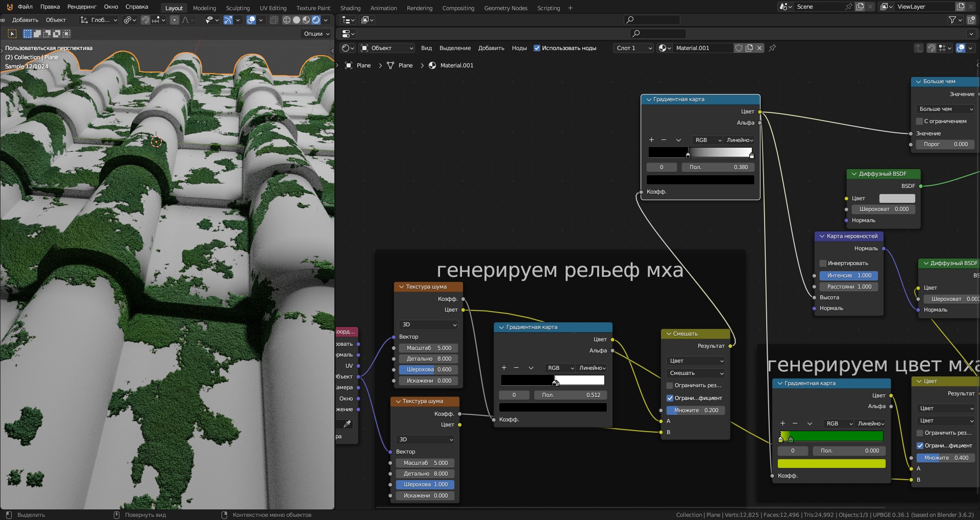Enable 'С ограничением' checkbox in Больше чем node

[919, 121]
